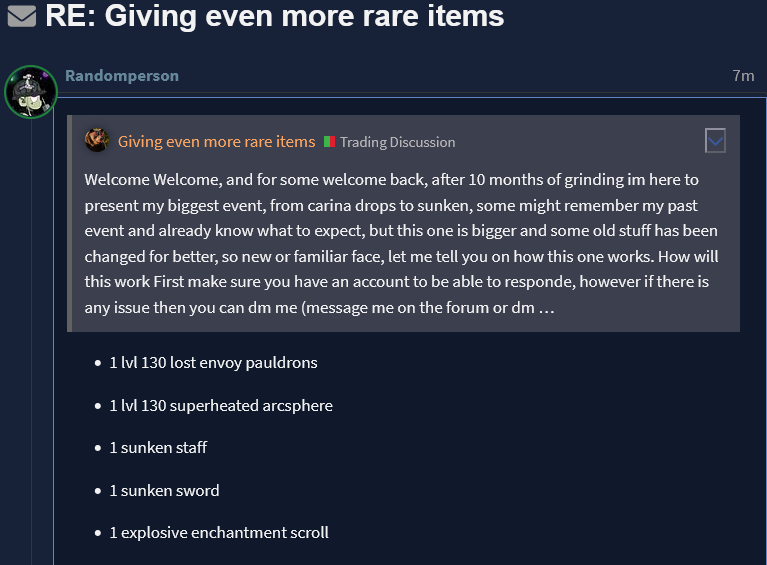
Task: Click the trailing ellipsis of the quote excerpt
Action: pyautogui.click(x=546, y=308)
